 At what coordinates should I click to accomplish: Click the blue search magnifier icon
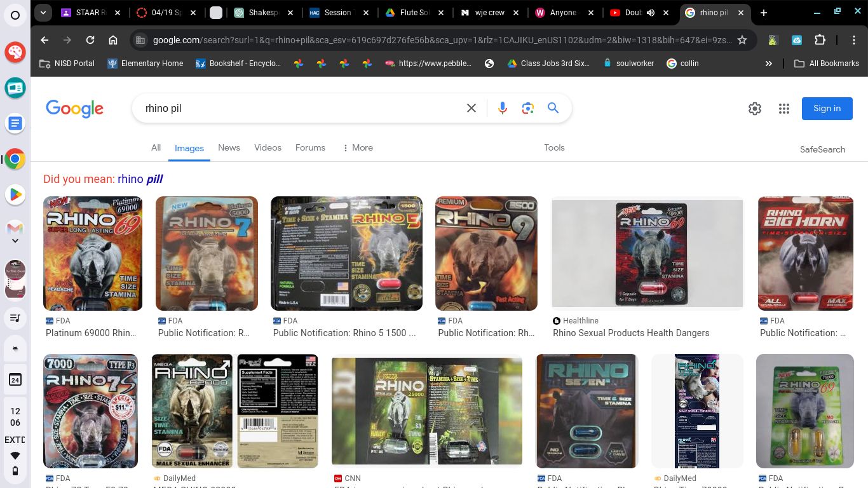(553, 109)
